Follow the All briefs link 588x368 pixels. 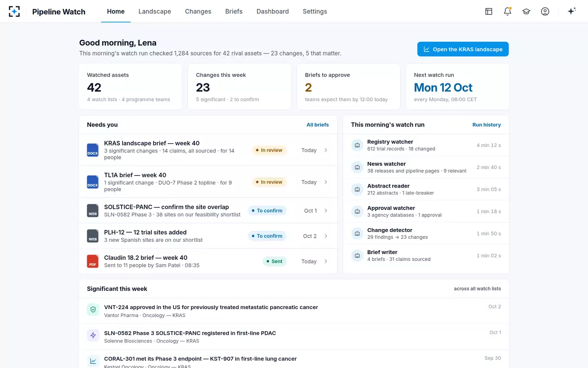tap(318, 125)
